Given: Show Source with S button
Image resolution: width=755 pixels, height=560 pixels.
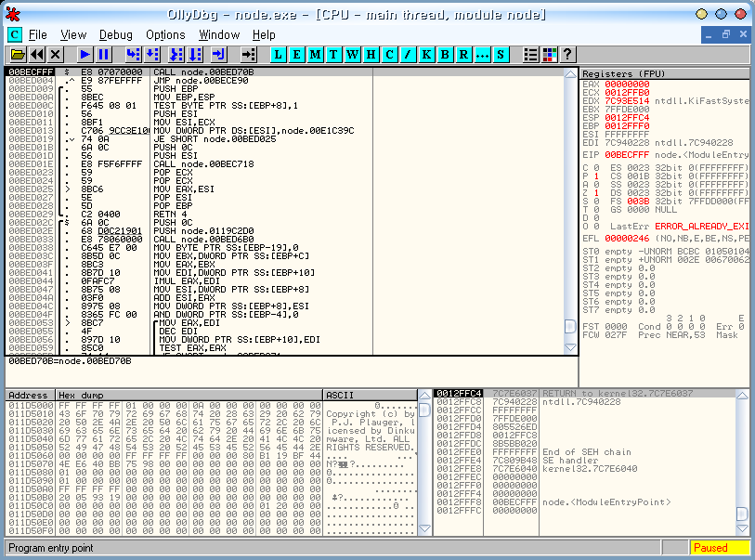Looking at the screenshot, I should click(x=501, y=55).
